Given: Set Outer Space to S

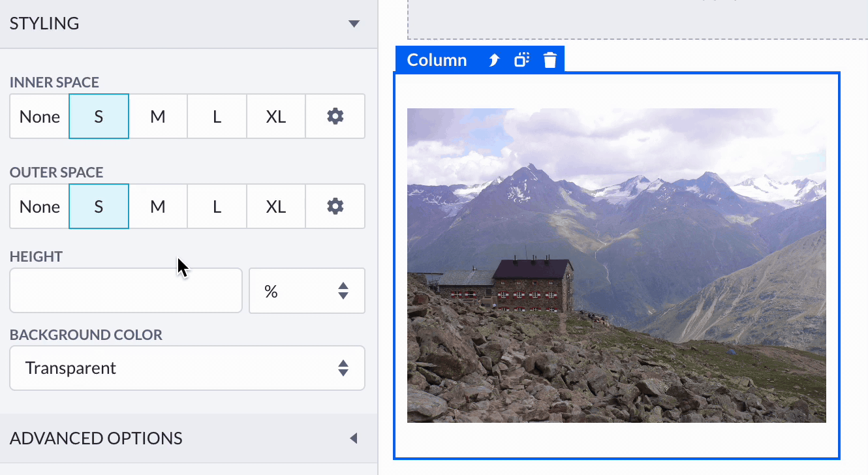Looking at the screenshot, I should [99, 206].
